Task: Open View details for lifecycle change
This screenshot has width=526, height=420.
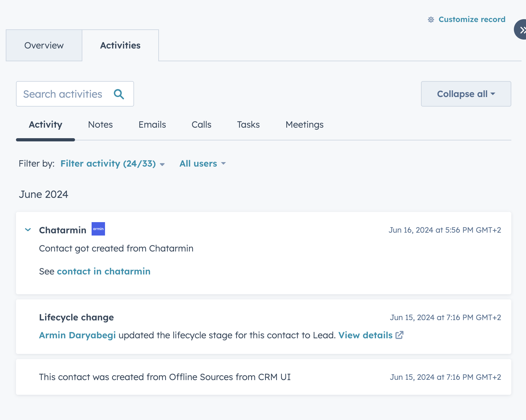Action: [x=365, y=335]
